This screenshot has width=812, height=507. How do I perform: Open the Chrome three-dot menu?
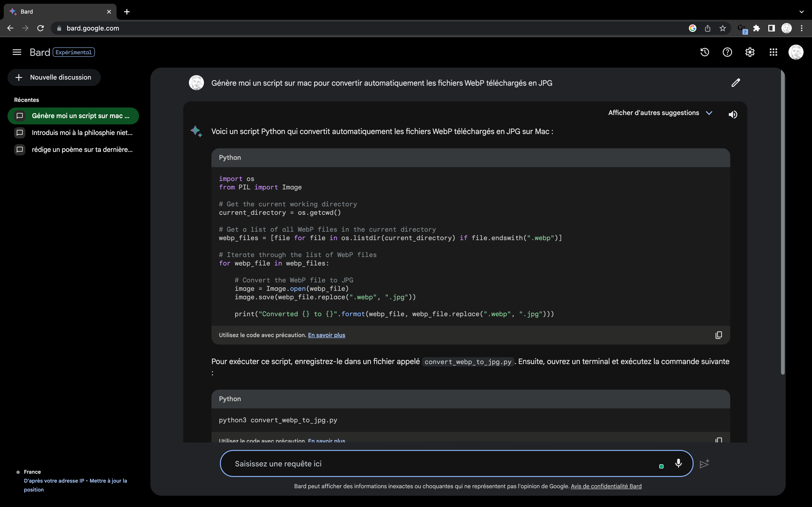coord(802,28)
